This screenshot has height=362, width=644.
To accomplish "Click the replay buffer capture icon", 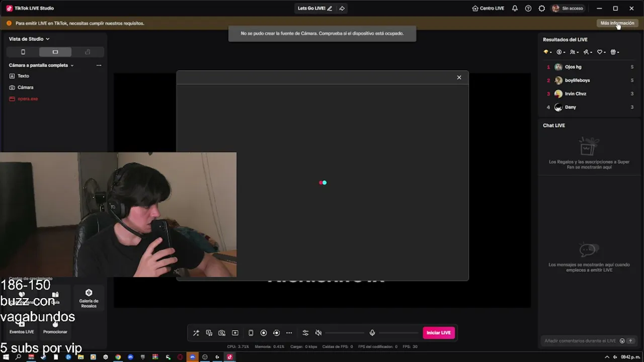I will [x=276, y=333].
